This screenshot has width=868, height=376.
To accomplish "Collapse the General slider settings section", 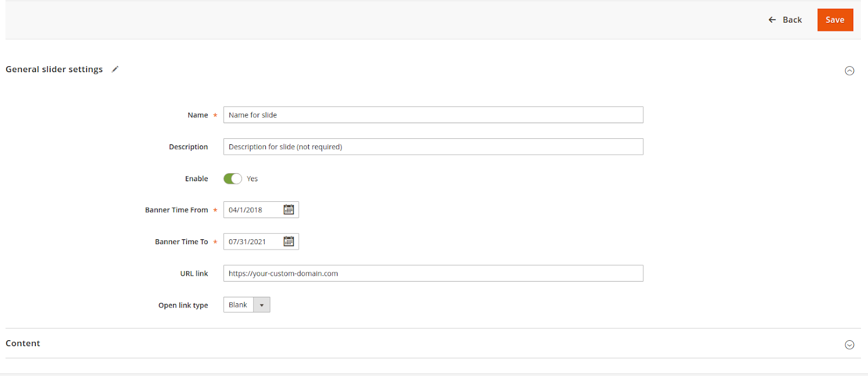I will click(850, 71).
